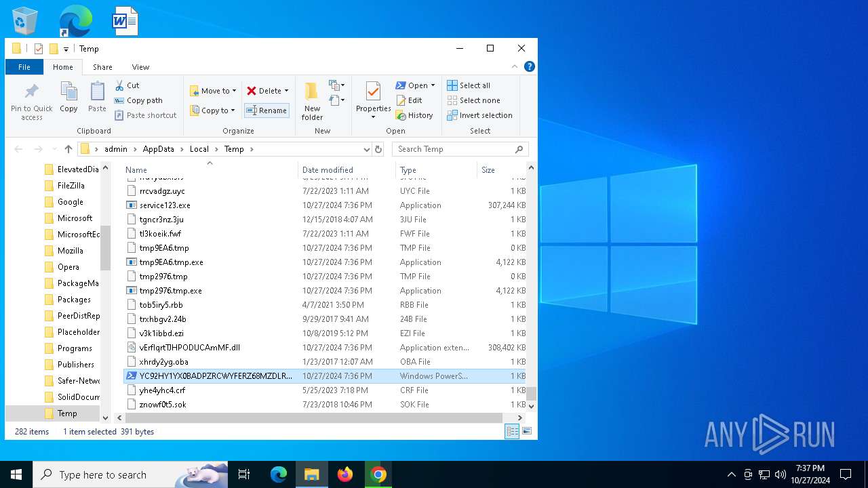The width and height of the screenshot is (868, 488).
Task: Create a New folder from ribbon
Action: 312,102
